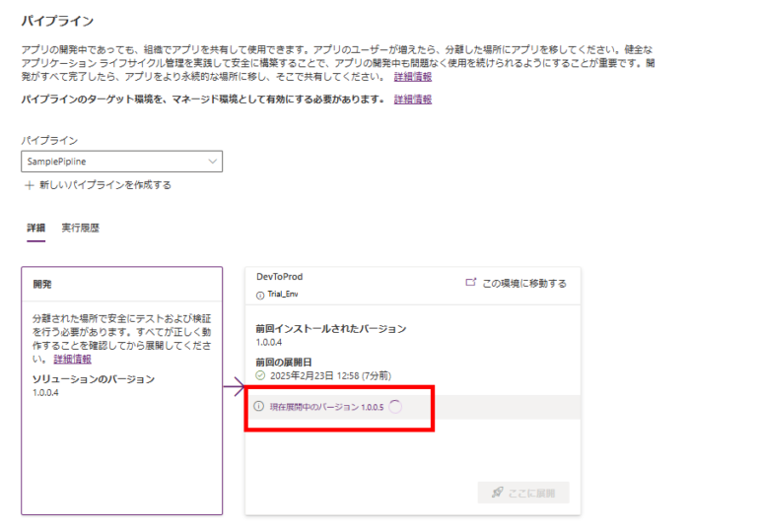
Task: Open 詳細情報 link after managed environment notice
Action: point(412,100)
